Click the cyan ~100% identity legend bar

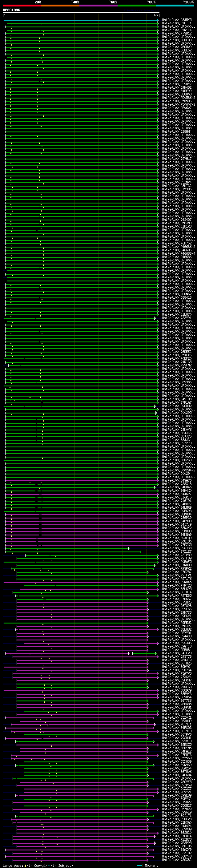(175, 6)
